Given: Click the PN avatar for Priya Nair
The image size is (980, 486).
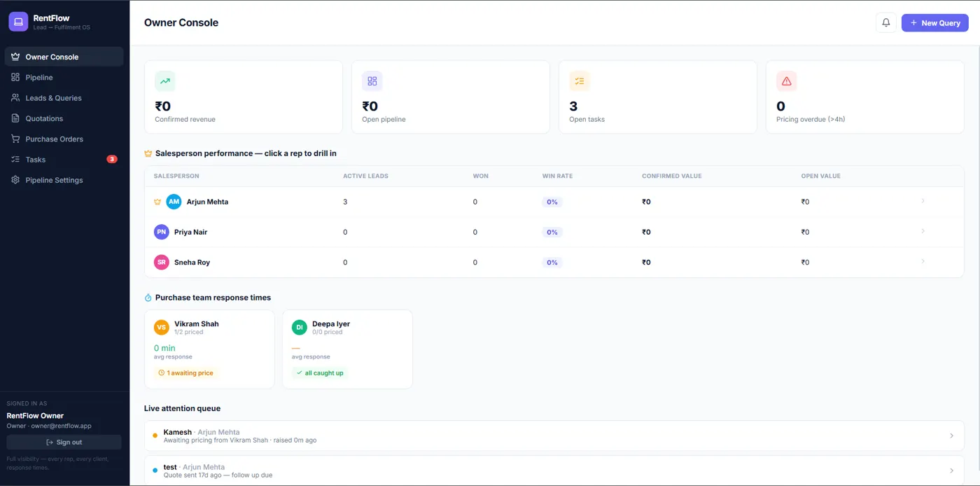Looking at the screenshot, I should (x=162, y=232).
